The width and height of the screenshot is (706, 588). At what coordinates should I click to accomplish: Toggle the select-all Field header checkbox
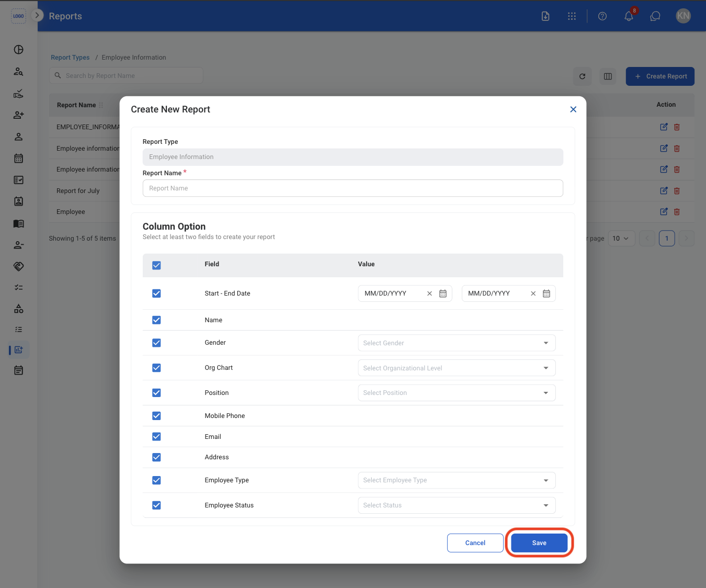tap(156, 265)
